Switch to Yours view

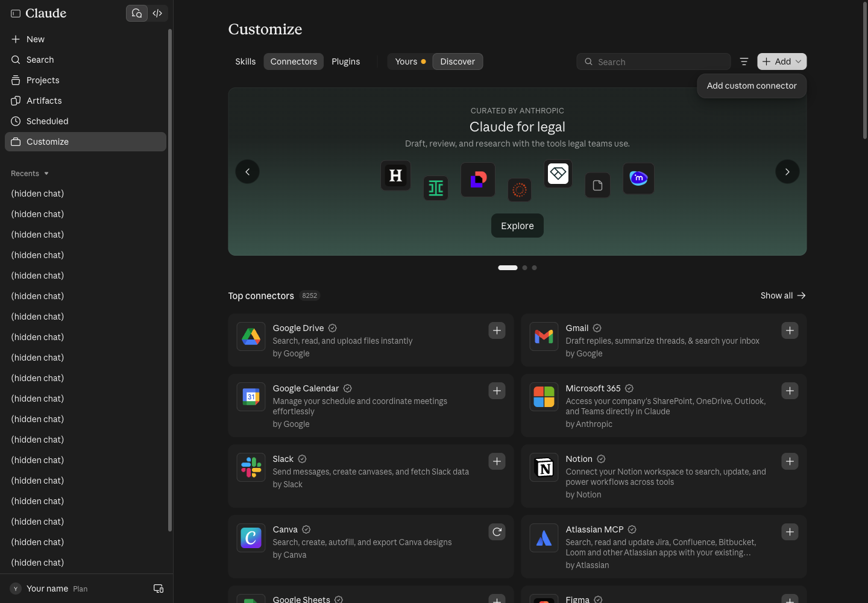410,62
